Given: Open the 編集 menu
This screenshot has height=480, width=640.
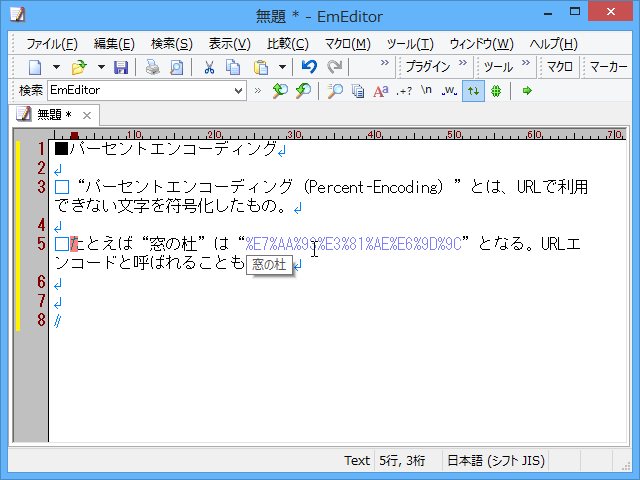Looking at the screenshot, I should coord(114,44).
